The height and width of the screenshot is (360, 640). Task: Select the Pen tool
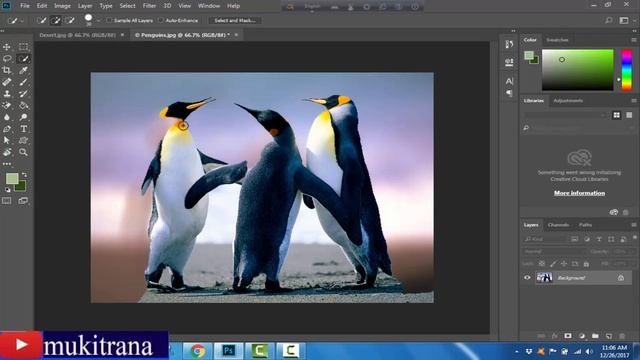click(7, 129)
